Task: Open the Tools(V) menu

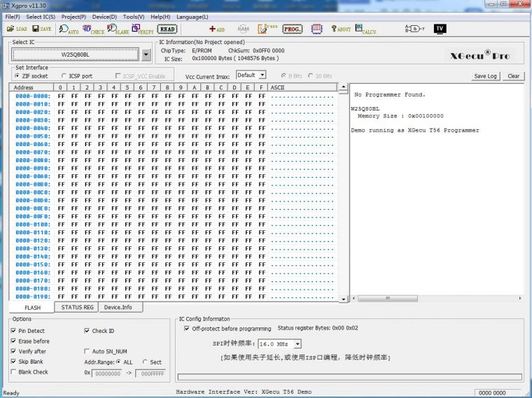Action: tap(134, 17)
